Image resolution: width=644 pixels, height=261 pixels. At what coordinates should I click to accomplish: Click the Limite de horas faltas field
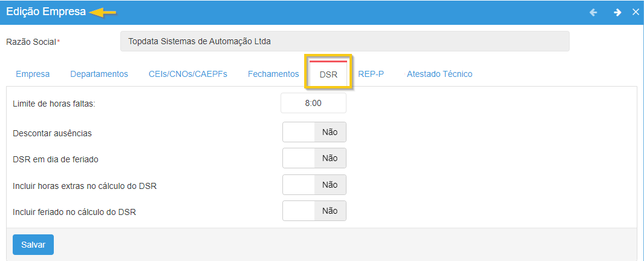313,103
